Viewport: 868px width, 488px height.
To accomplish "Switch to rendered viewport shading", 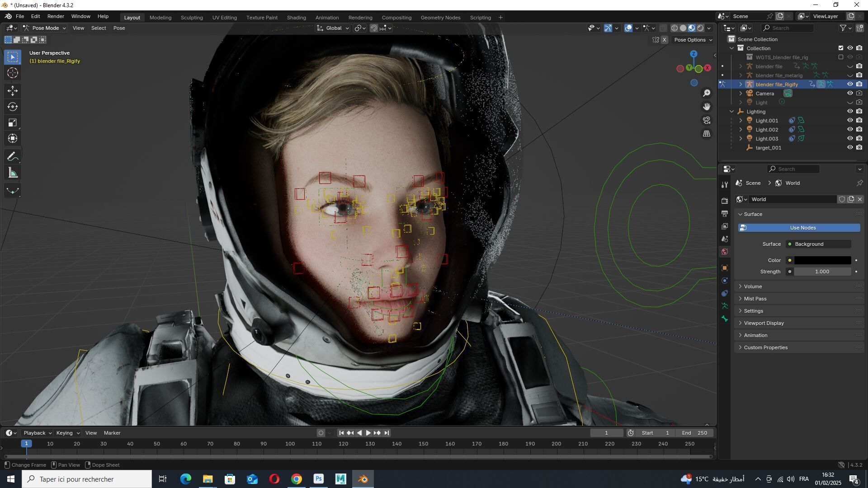I will pos(700,28).
